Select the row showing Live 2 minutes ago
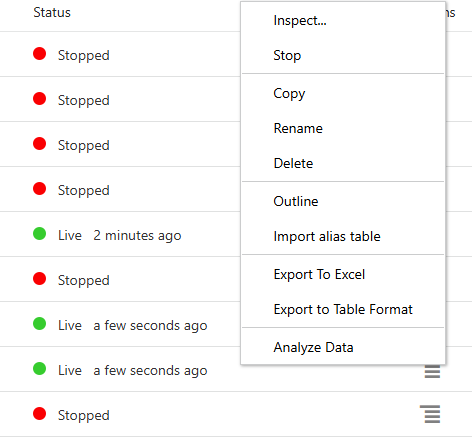 click(120, 234)
